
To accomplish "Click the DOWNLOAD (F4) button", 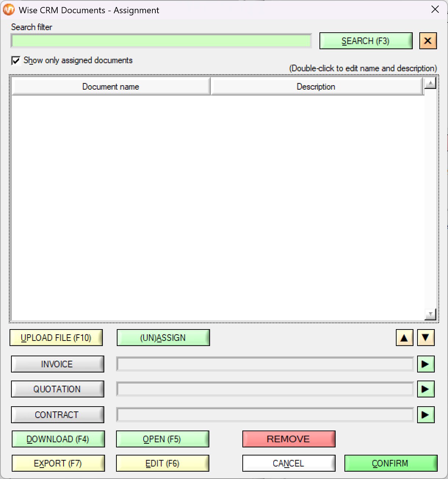I will pos(58,439).
